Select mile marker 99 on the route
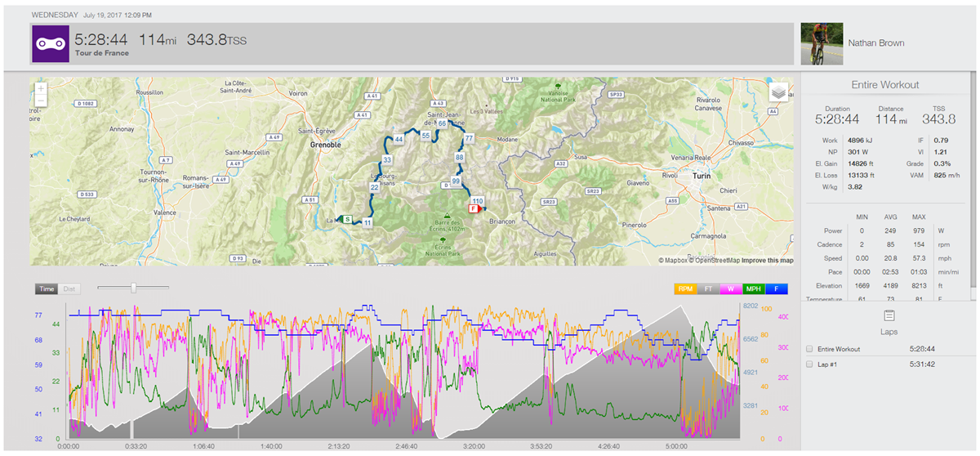Image resolution: width=980 pixels, height=456 pixels. [456, 181]
